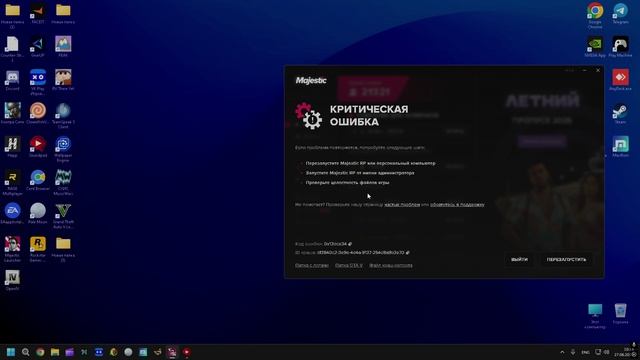Image resolution: width=640 pixels, height=360 pixels.
Task: Open the 'Файл краш-репорта' link
Action: point(391,265)
